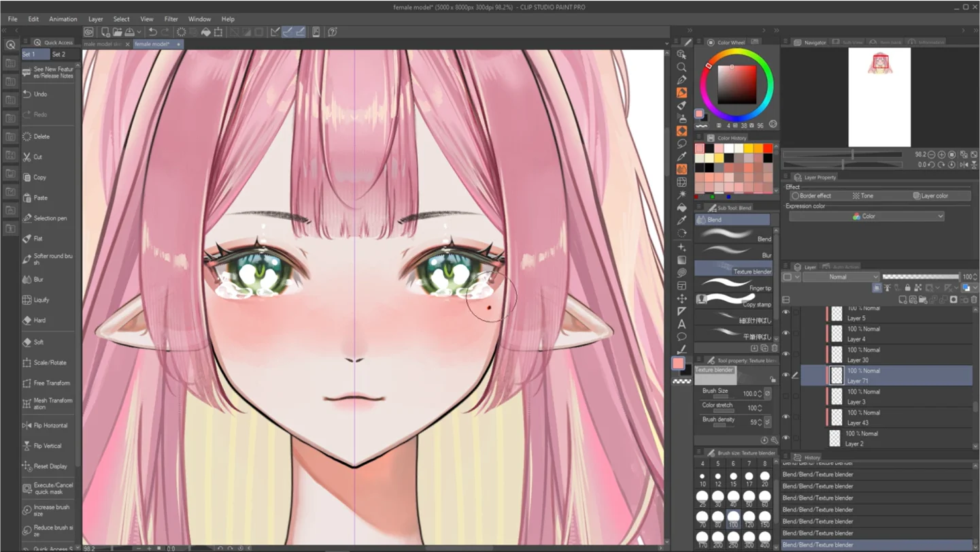The width and height of the screenshot is (980, 552).
Task: Click Fill icon in command bar
Action: 206,32
